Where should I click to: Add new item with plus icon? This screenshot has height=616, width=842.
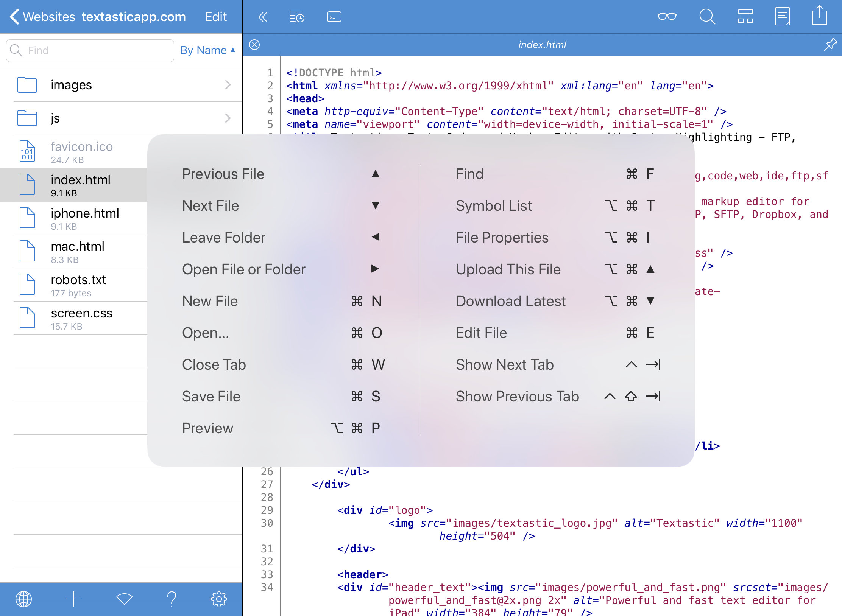pyautogui.click(x=74, y=599)
